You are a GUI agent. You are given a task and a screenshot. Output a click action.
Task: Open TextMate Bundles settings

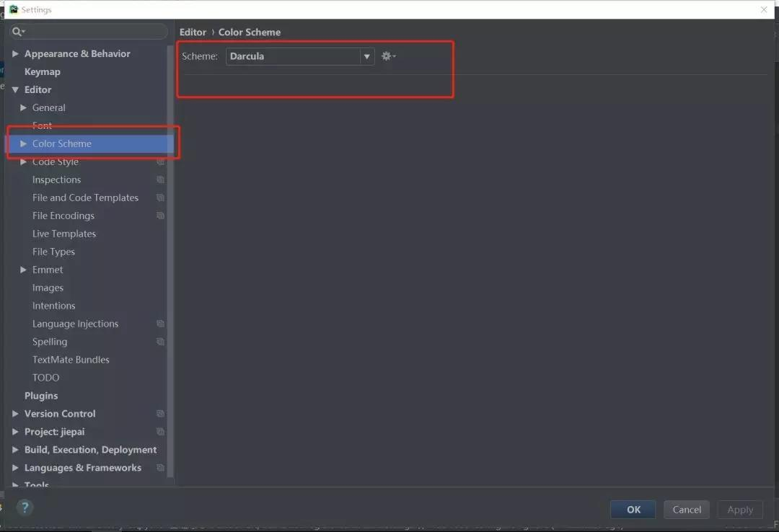pyautogui.click(x=71, y=360)
